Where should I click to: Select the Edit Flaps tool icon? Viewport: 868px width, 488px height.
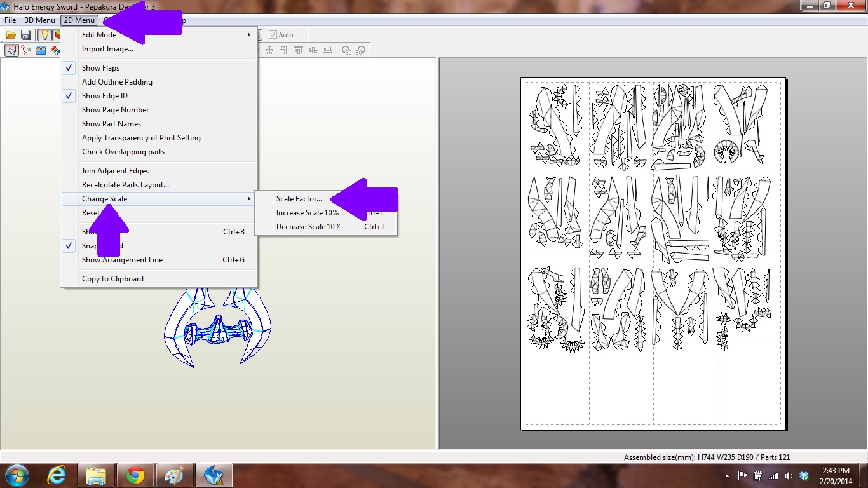coord(41,50)
